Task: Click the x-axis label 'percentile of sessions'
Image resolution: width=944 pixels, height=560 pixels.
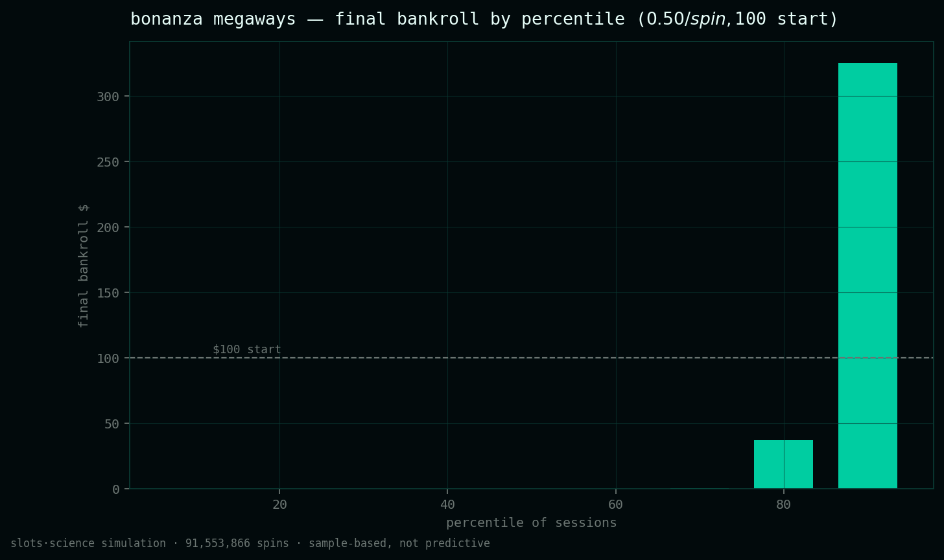Action: click(x=532, y=522)
